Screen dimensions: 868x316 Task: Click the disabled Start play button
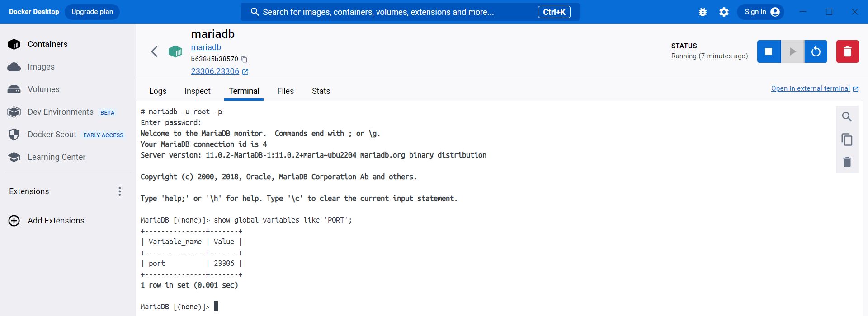pos(793,51)
